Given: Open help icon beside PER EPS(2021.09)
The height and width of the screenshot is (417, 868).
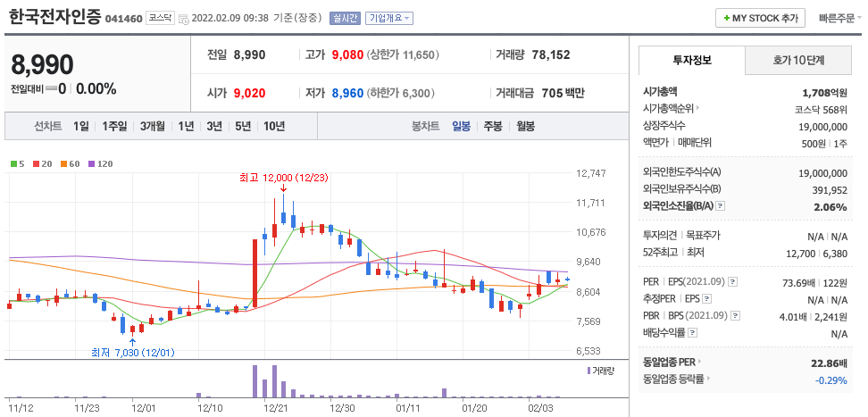Looking at the screenshot, I should (732, 282).
